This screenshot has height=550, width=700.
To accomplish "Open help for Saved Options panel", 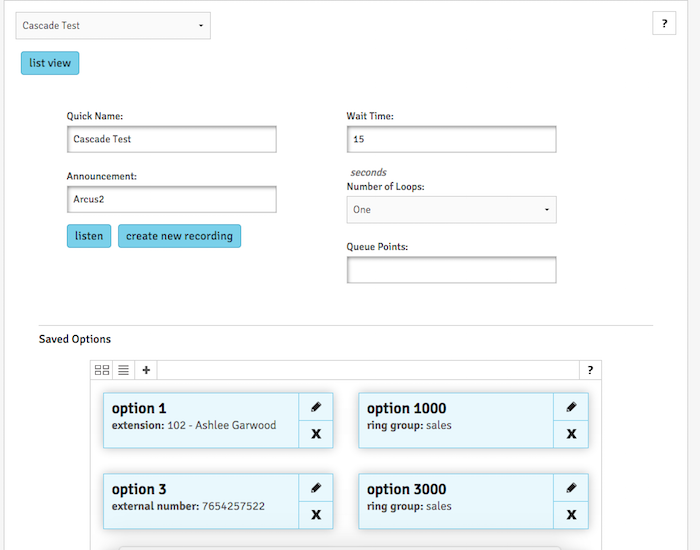I will (x=590, y=370).
